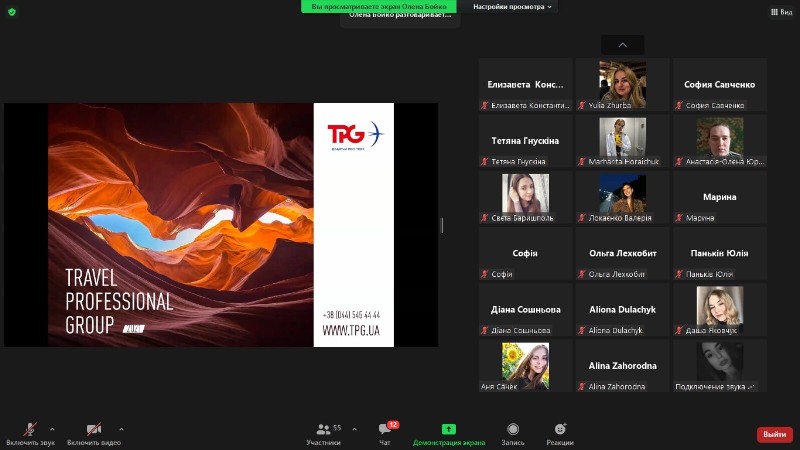Select the Елизавета Конс... participant tile
The width and height of the screenshot is (800, 450).
tap(525, 85)
